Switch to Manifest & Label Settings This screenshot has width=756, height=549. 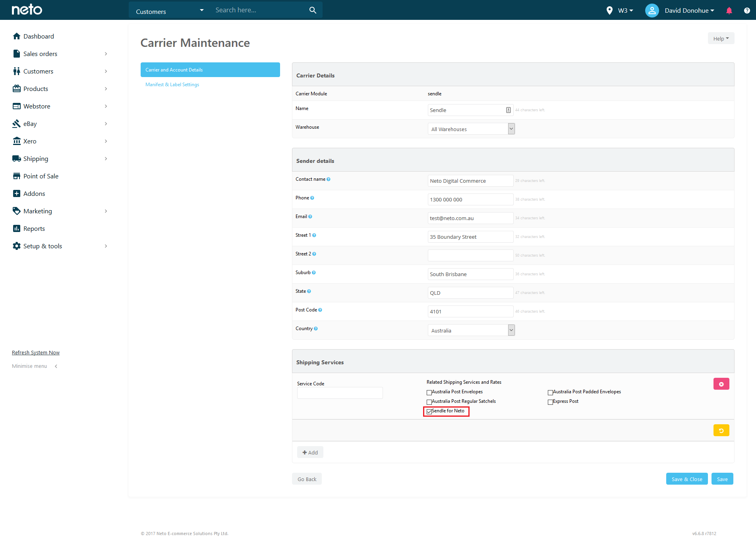point(172,85)
